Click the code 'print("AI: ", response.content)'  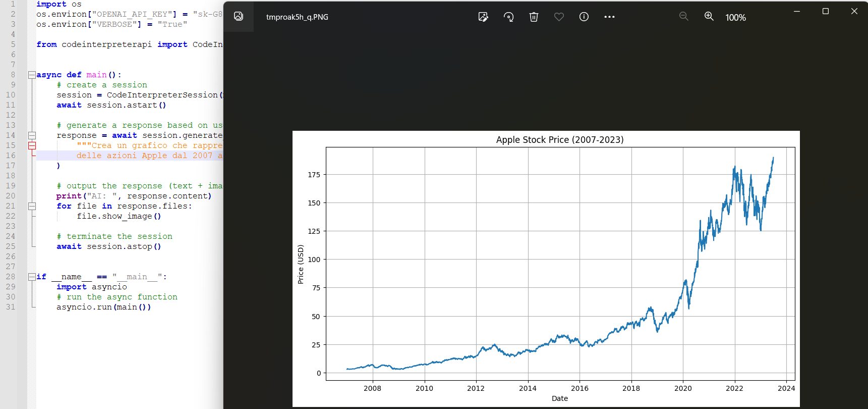tap(134, 196)
